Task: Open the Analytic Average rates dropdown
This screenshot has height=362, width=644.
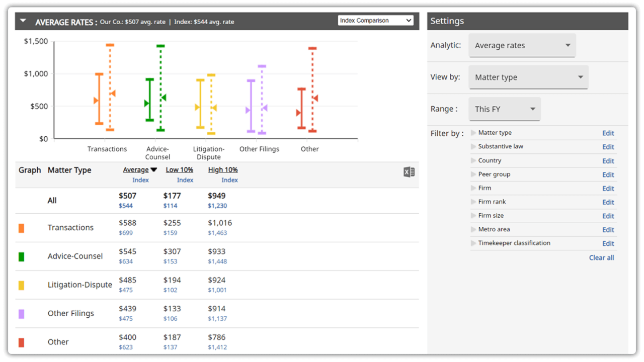Action: point(522,45)
